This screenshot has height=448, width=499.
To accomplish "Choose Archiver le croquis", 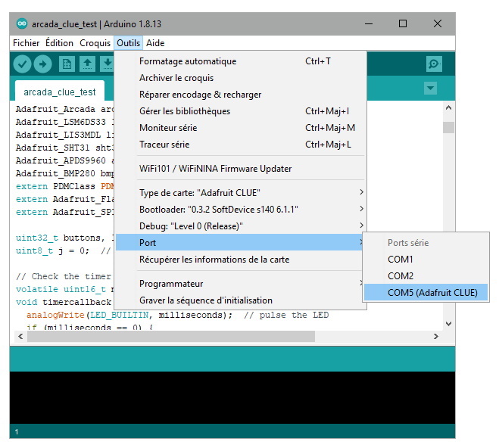I will [x=241, y=78].
